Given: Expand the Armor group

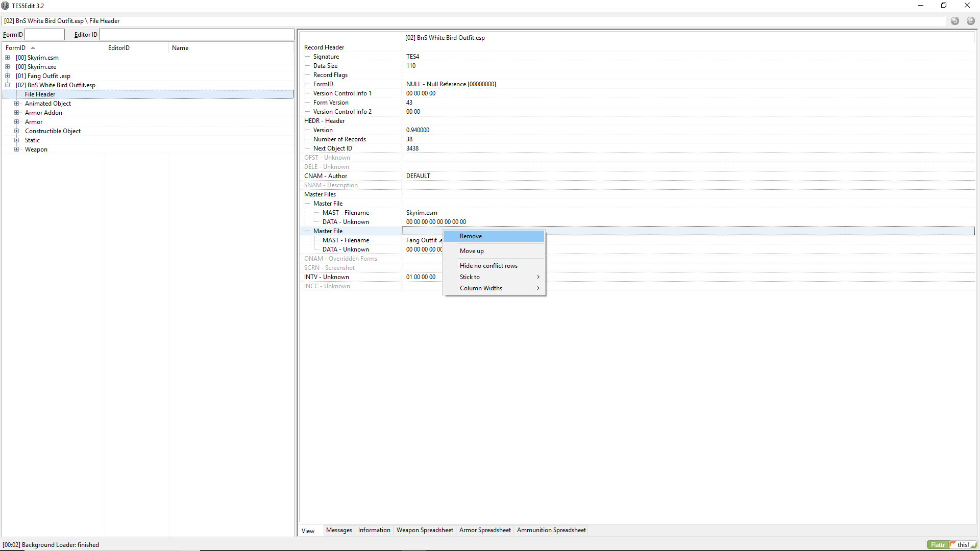Looking at the screenshot, I should tap(17, 122).
